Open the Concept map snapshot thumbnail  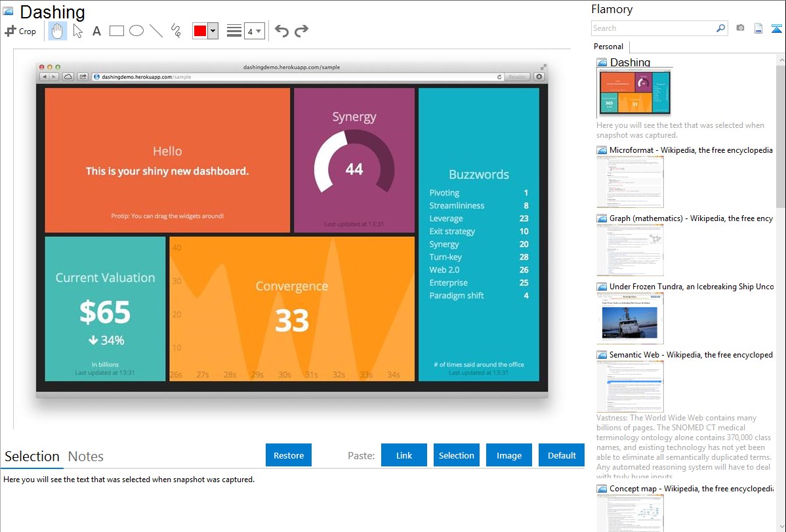[x=630, y=513]
